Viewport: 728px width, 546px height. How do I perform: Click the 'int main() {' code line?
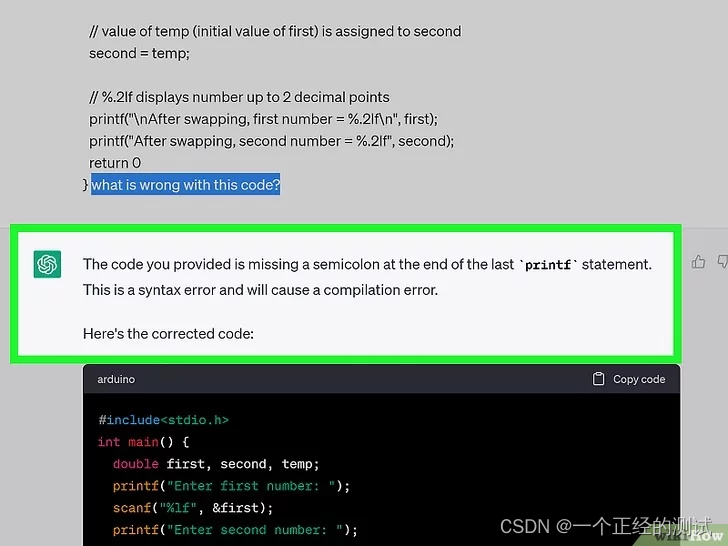click(x=143, y=442)
